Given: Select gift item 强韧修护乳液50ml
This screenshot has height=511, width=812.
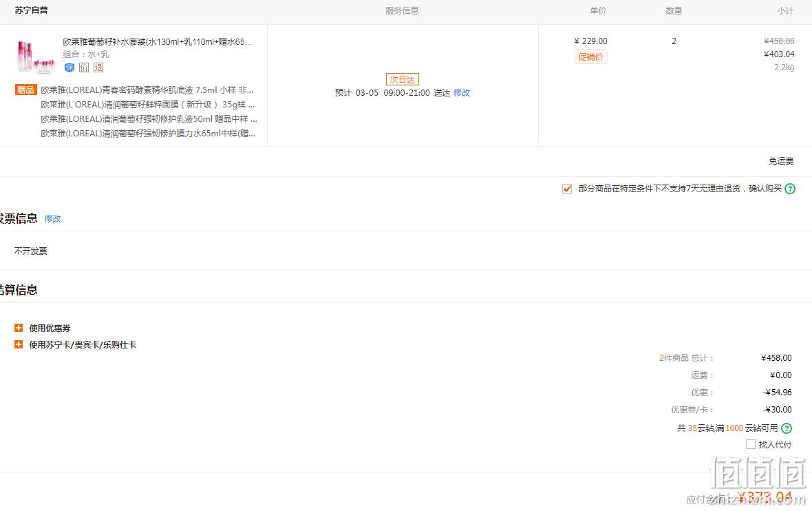Looking at the screenshot, I should [x=149, y=119].
